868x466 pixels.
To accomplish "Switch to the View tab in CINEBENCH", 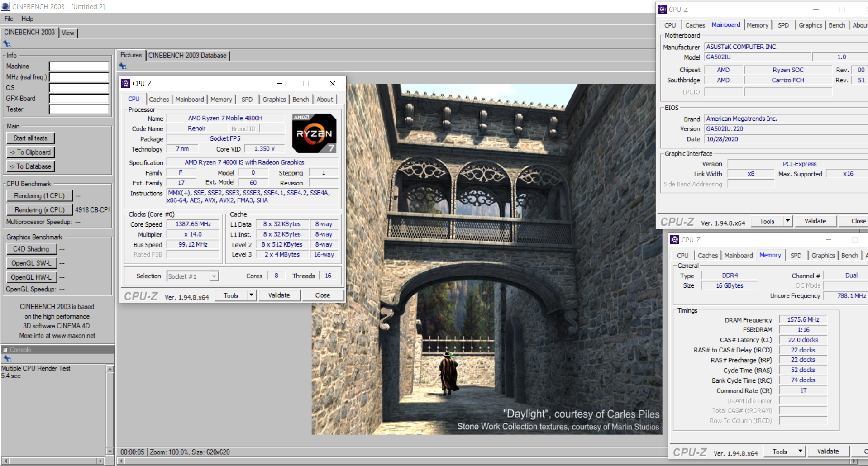I will point(68,33).
